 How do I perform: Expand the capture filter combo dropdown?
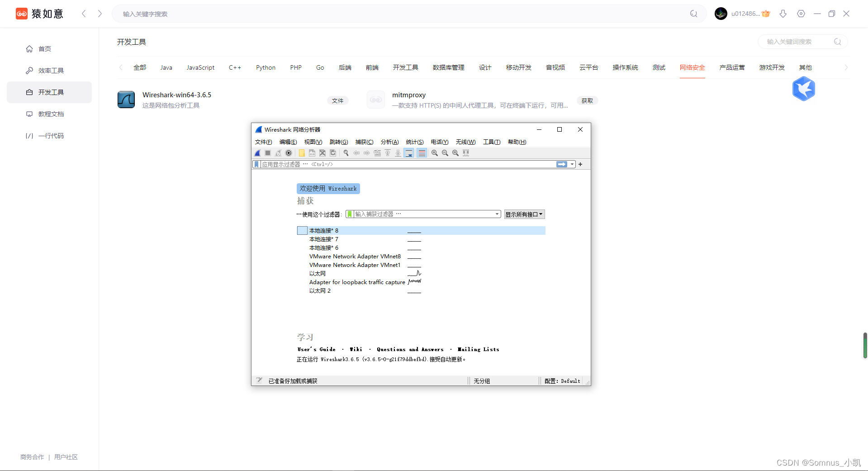click(x=497, y=214)
